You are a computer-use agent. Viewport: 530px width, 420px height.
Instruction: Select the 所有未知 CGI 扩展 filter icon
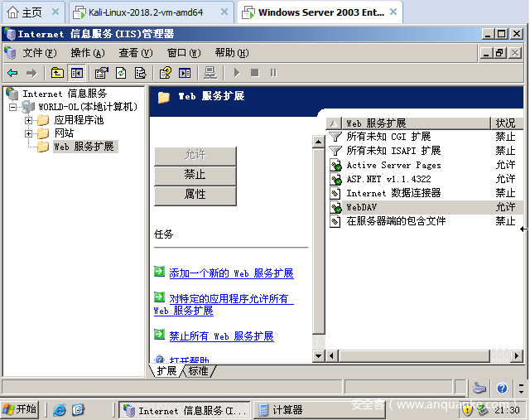335,137
